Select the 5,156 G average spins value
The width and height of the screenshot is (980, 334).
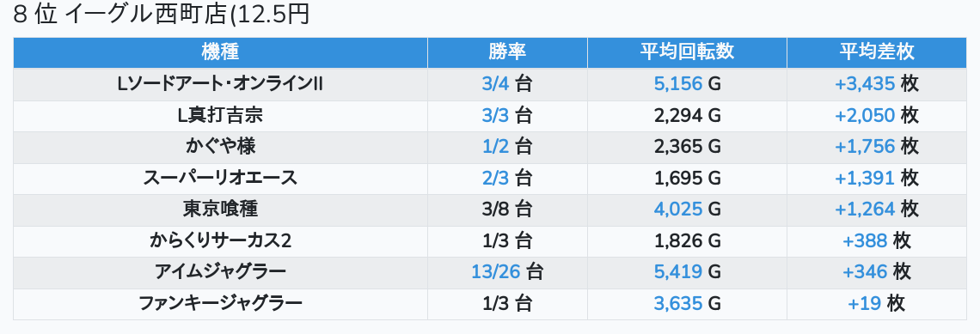coord(687,84)
